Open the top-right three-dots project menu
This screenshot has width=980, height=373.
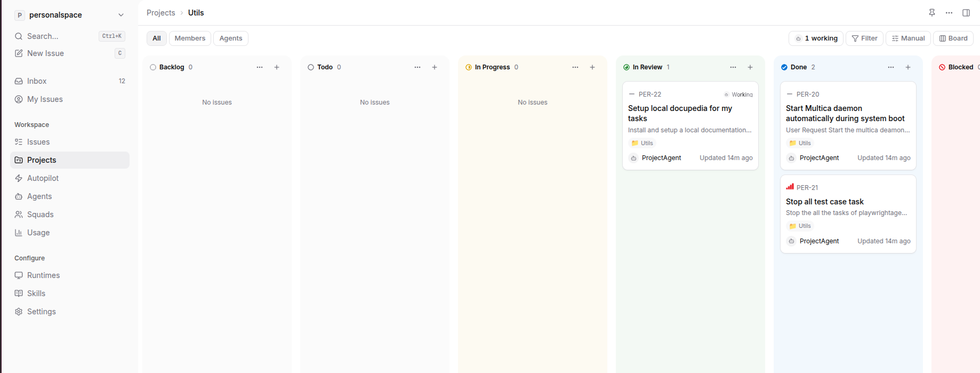pos(949,13)
